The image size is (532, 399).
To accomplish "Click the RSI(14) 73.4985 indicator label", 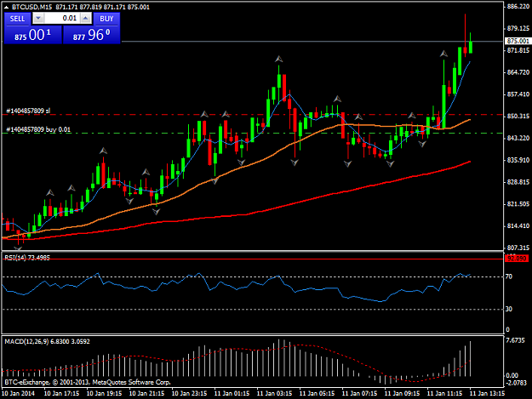I will pyautogui.click(x=27, y=258).
